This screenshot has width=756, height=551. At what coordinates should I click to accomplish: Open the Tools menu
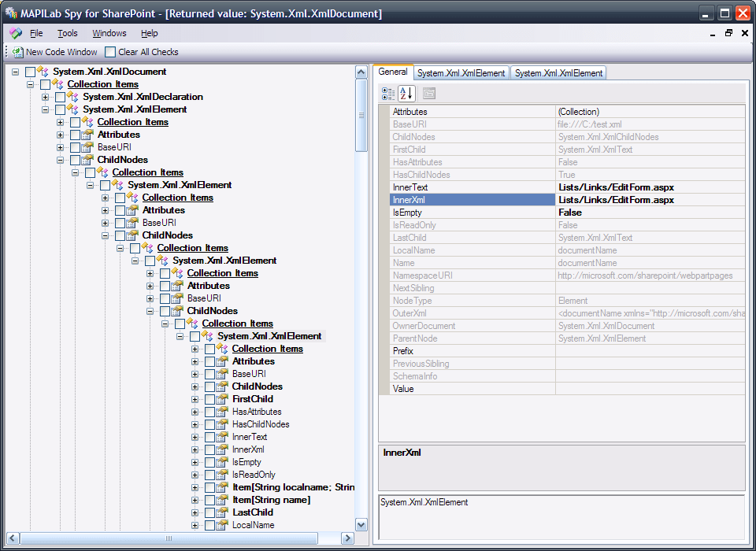pyautogui.click(x=68, y=33)
